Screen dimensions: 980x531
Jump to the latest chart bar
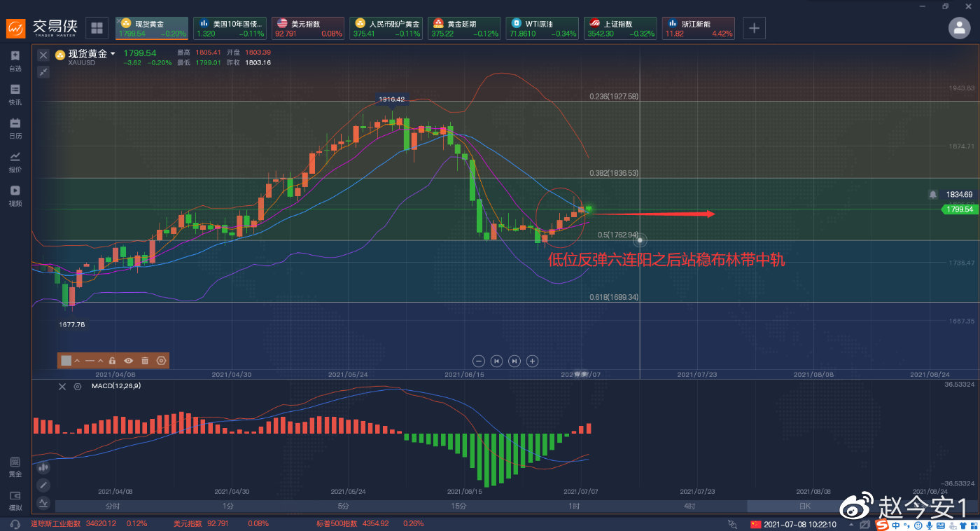pyautogui.click(x=514, y=361)
